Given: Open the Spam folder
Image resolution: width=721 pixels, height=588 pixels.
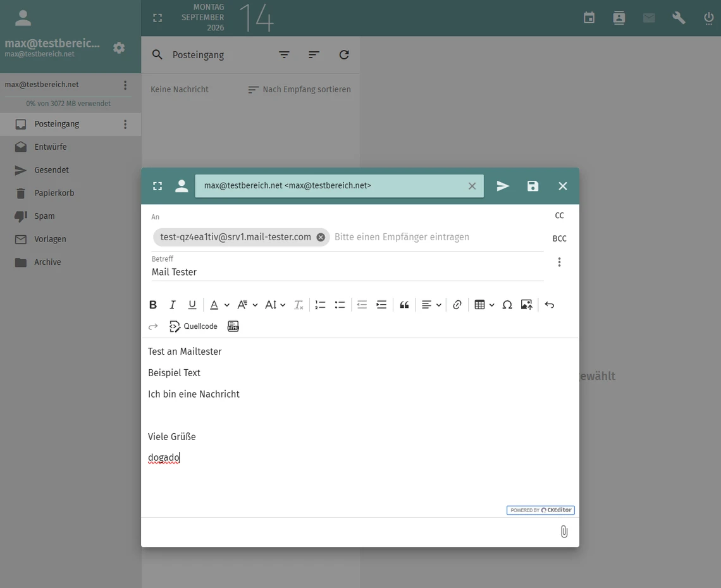Looking at the screenshot, I should (x=70, y=216).
